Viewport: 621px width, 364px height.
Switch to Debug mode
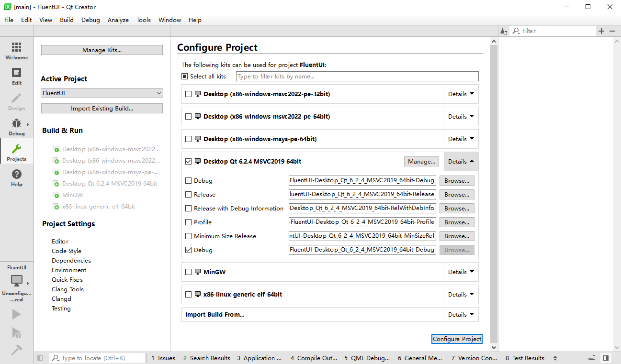pyautogui.click(x=17, y=127)
